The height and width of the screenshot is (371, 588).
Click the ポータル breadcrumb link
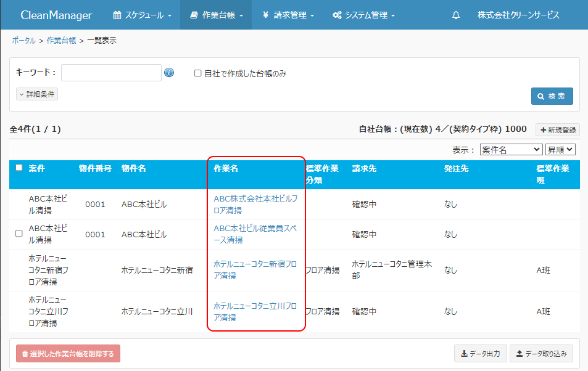click(23, 41)
